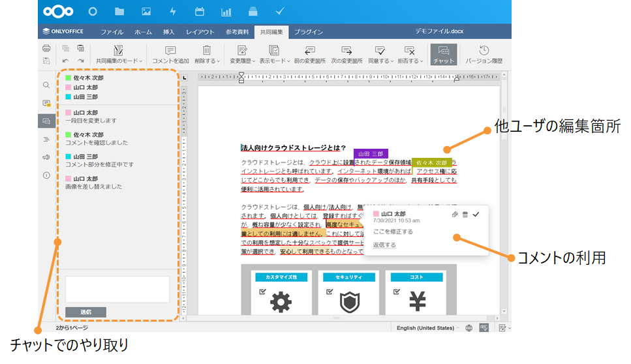Viewport: 631px width, 364px height.
Task: Switch to the プラグイン tab
Action: pos(308,32)
